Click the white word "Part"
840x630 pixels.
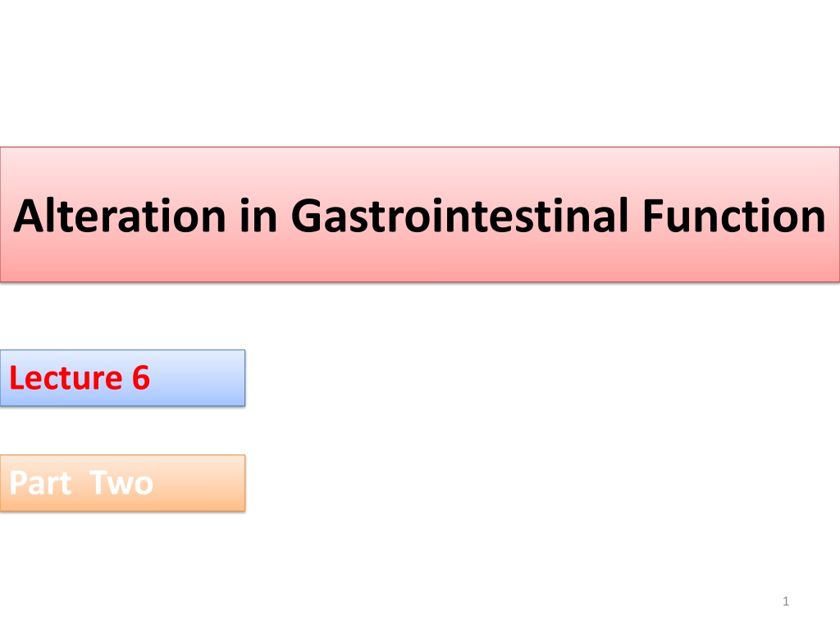41,483
